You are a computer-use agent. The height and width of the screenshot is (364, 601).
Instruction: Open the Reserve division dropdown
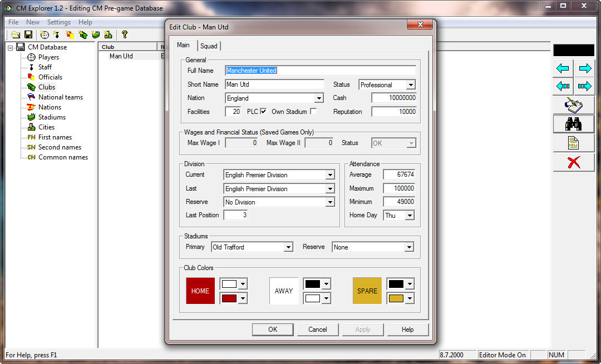click(x=330, y=202)
